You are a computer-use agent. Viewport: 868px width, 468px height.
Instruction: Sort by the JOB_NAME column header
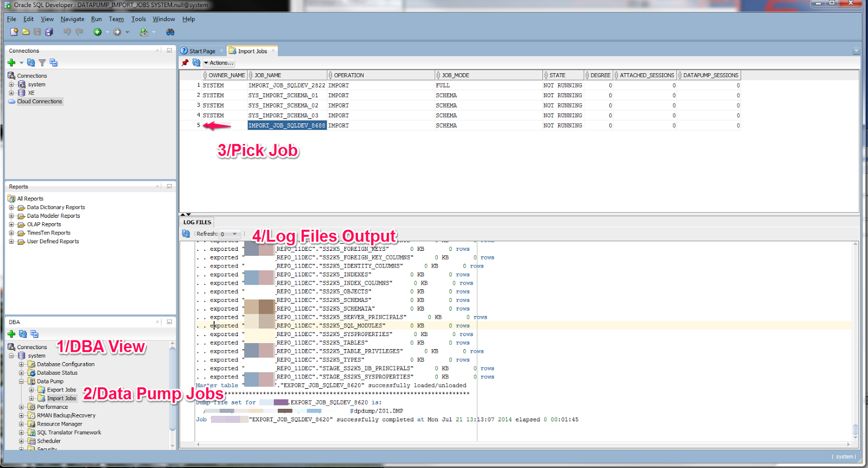(x=288, y=75)
